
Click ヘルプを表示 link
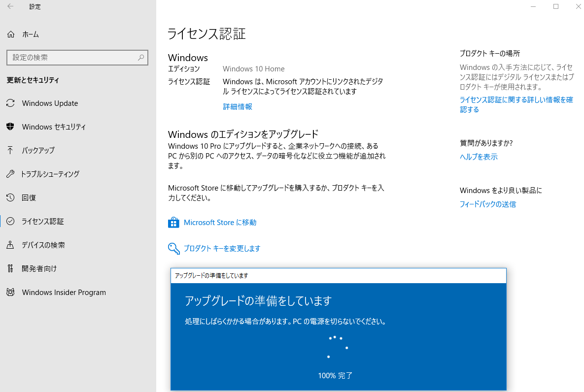point(479,157)
